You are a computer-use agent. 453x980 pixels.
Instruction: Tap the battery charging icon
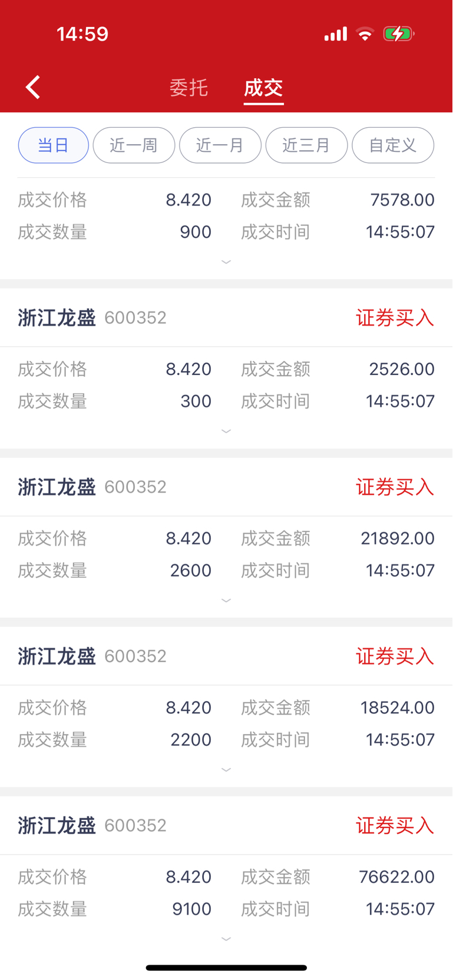pyautogui.click(x=398, y=34)
